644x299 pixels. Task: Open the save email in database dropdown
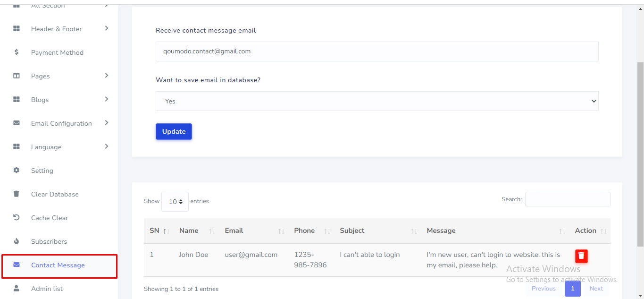click(376, 101)
